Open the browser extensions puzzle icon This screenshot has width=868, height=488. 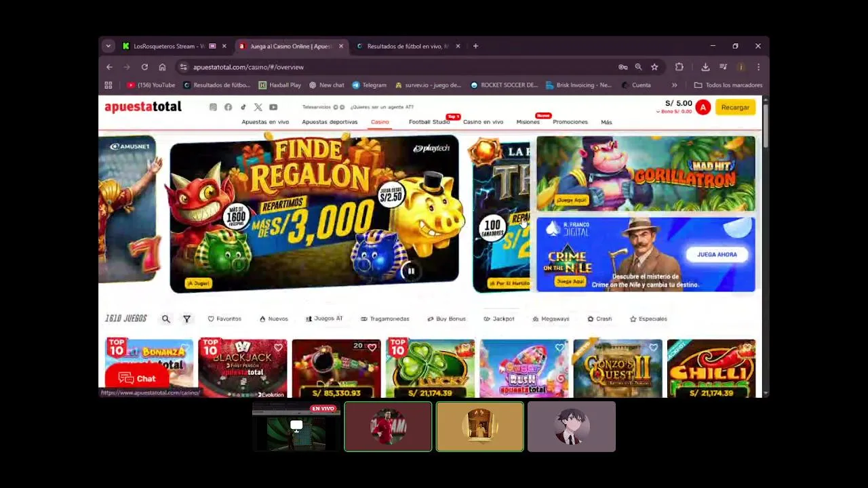point(679,67)
